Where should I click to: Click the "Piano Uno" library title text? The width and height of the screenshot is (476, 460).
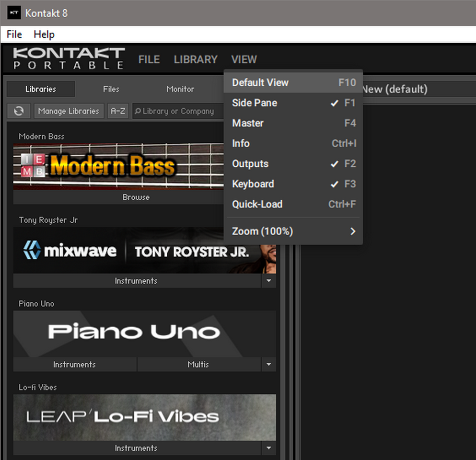coord(36,304)
